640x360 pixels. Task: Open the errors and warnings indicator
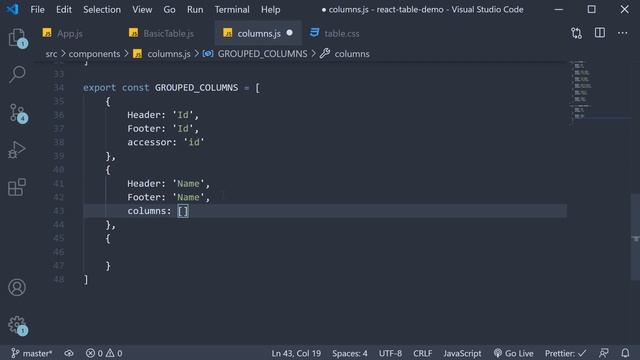click(x=104, y=353)
